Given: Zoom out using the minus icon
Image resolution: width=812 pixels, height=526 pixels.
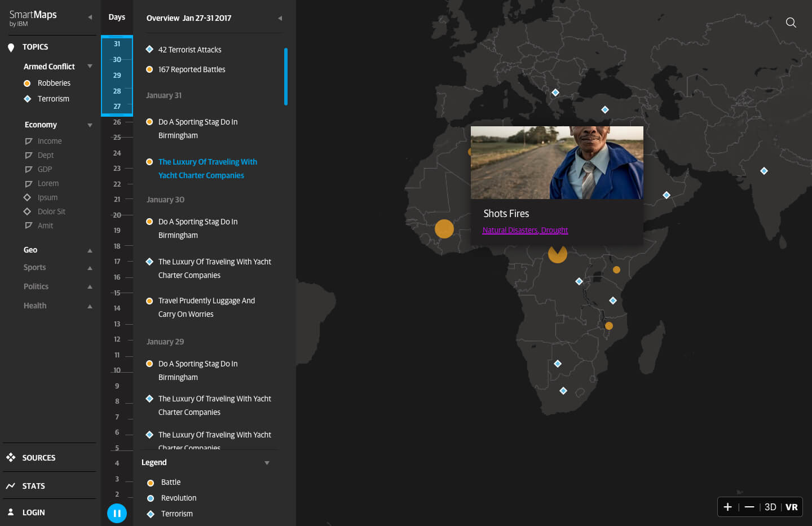Looking at the screenshot, I should (x=749, y=507).
